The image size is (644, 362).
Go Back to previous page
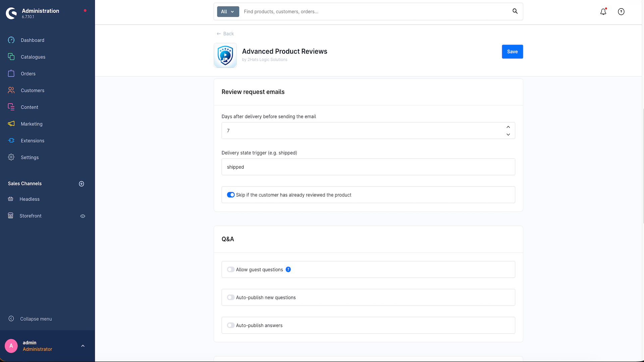coord(225,34)
